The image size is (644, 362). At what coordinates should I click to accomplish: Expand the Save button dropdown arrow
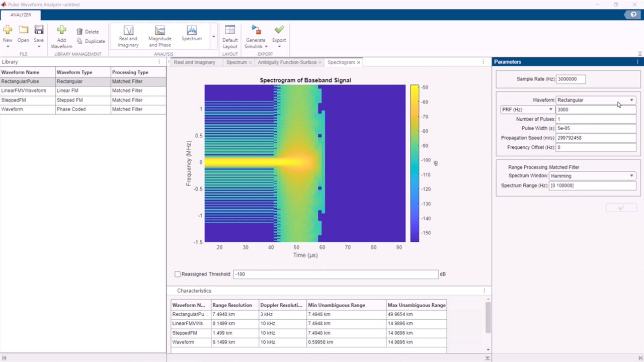point(39,46)
